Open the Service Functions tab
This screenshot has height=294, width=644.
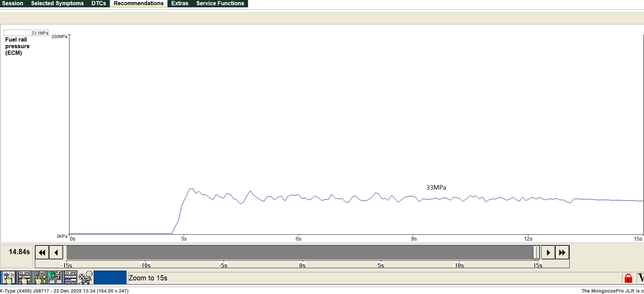coord(220,3)
